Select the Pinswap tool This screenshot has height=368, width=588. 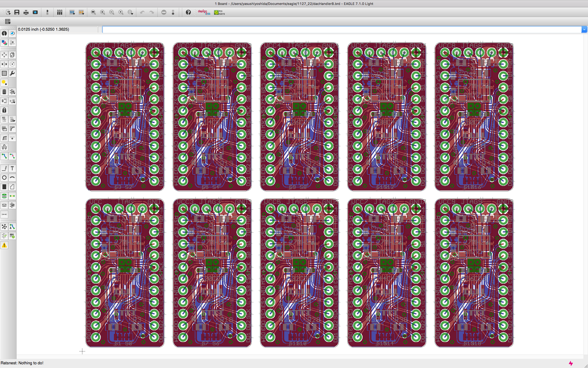tap(4, 101)
